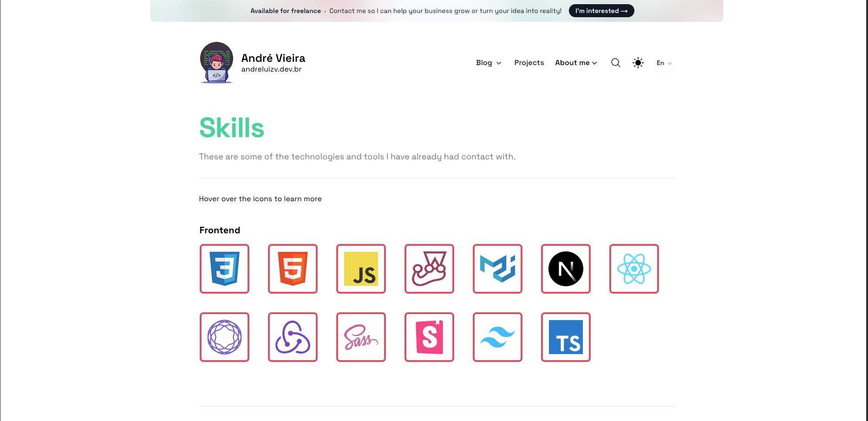Viewport: 868px width, 421px height.
Task: Open the André Vieira home link
Action: [273, 58]
